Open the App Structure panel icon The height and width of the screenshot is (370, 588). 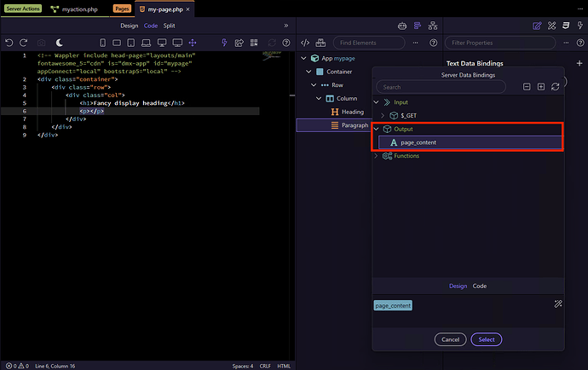(418, 26)
